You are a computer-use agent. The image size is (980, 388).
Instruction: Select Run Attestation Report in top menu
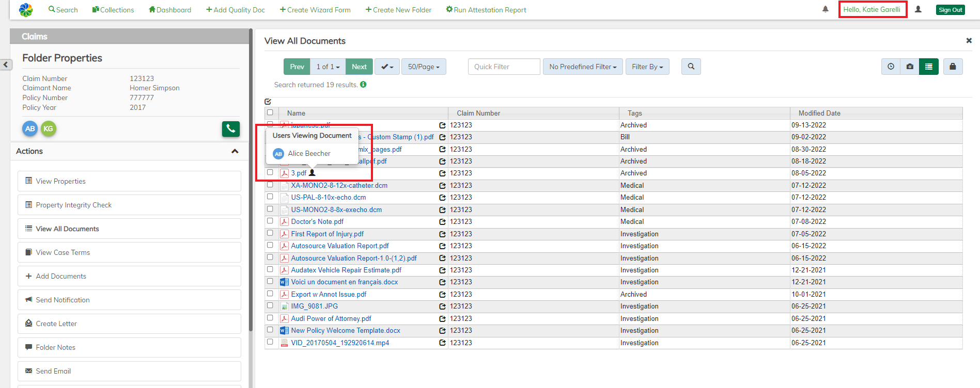click(486, 10)
